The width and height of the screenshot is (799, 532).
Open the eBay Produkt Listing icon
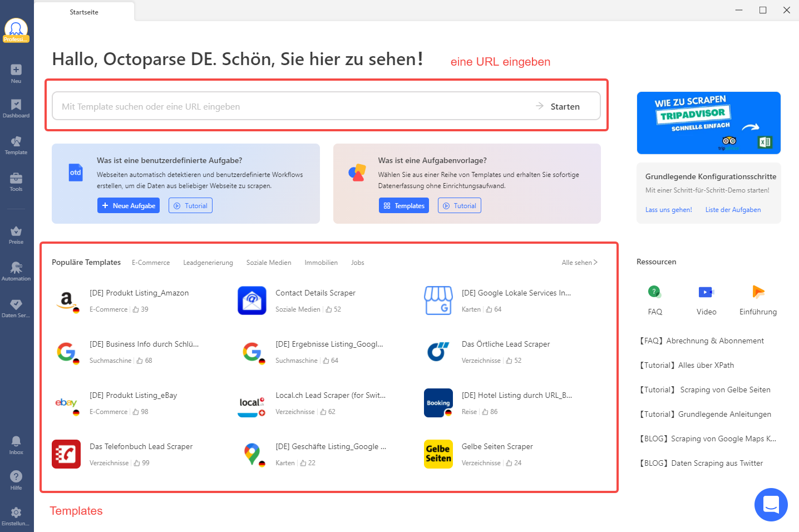[x=66, y=403]
